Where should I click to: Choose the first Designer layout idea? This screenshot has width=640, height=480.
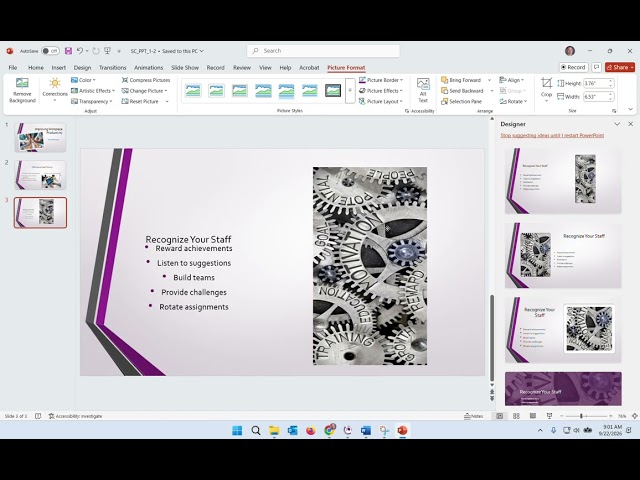pos(563,181)
